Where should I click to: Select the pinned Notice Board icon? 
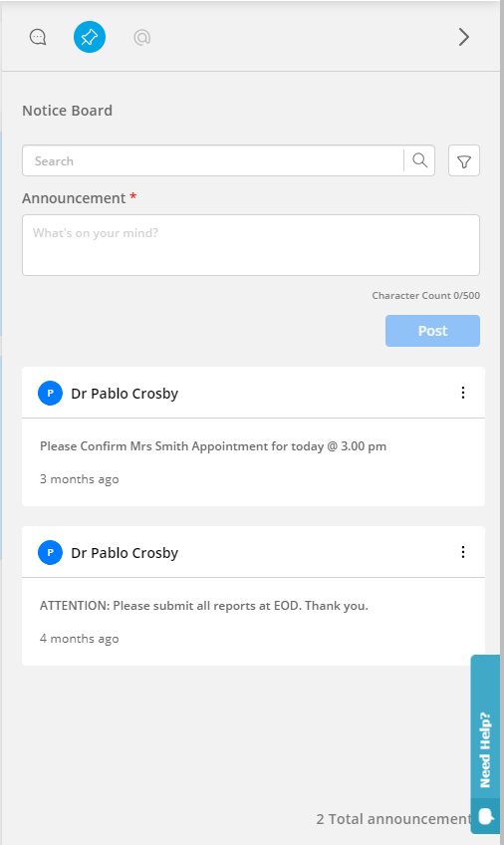90,37
